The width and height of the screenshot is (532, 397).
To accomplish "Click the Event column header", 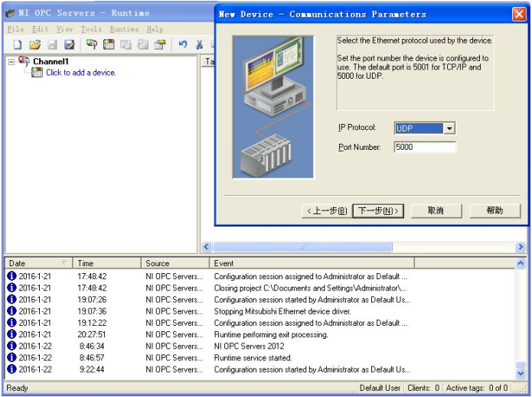I will (x=312, y=263).
